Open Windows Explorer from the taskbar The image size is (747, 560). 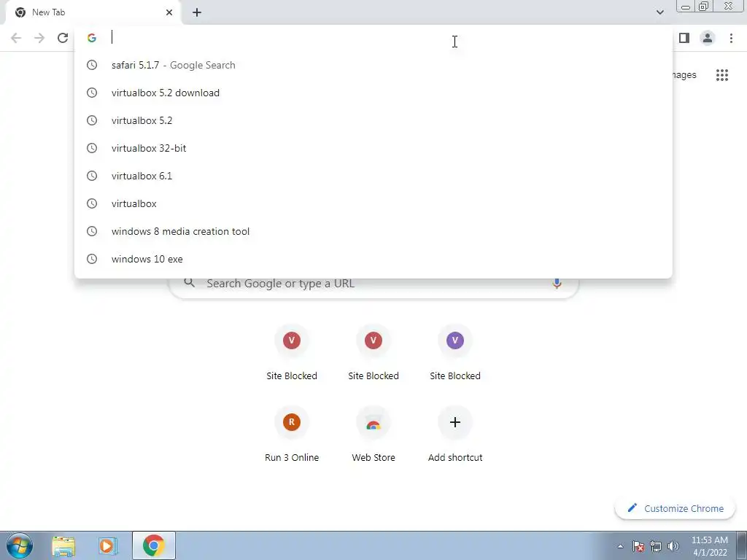[x=63, y=545]
